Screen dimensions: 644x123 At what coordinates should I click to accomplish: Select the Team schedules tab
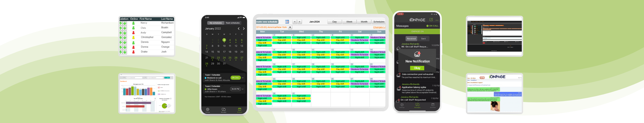(x=233, y=23)
